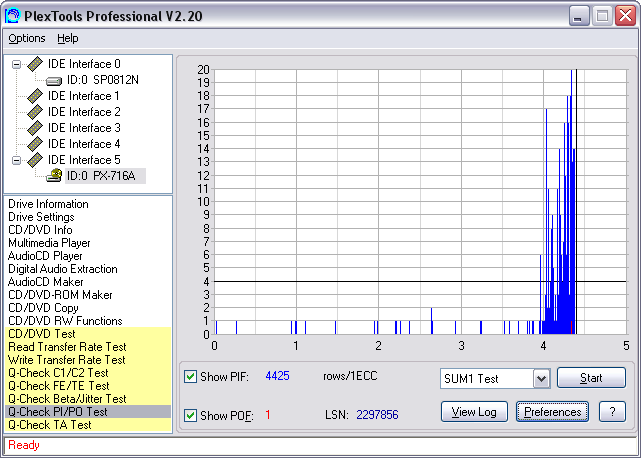
Task: Click the rows/1ECC label
Action: click(x=350, y=376)
